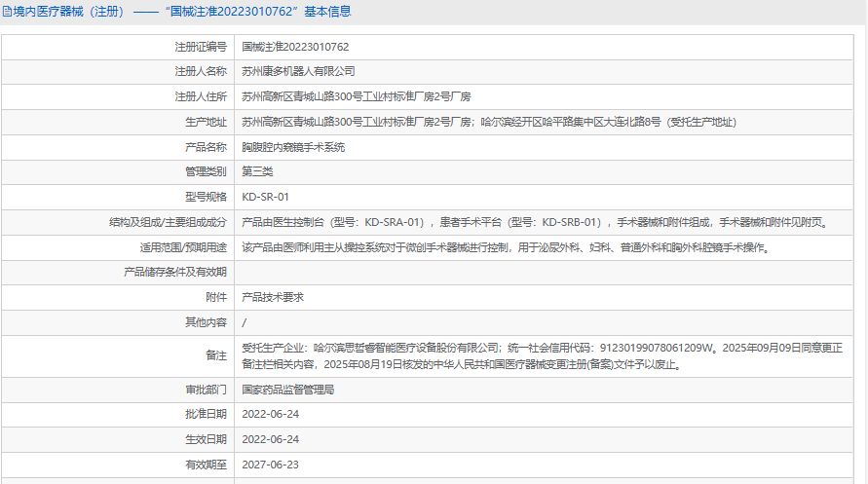Image resolution: width=868 pixels, height=484 pixels.
Task: Click the production address value containing 哈尔滨经开区
Action: tap(489, 123)
